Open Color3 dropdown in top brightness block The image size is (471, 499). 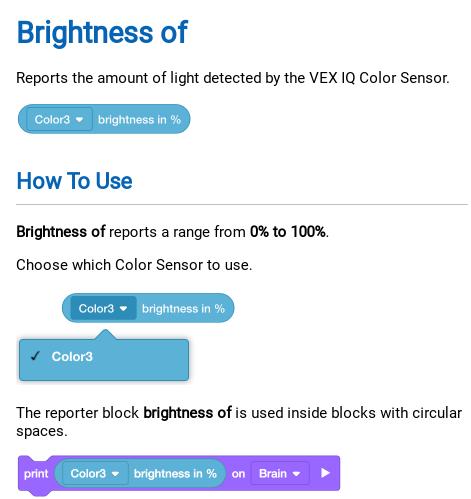point(59,119)
